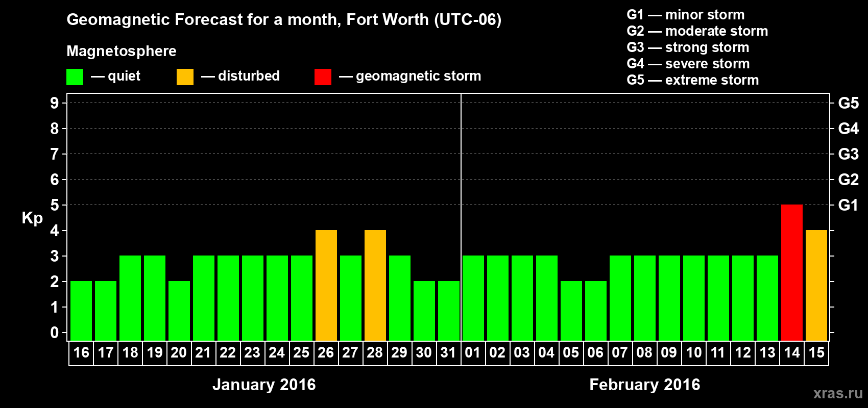
Task: Click the 'Kp' y-axis label
Action: coord(32,218)
